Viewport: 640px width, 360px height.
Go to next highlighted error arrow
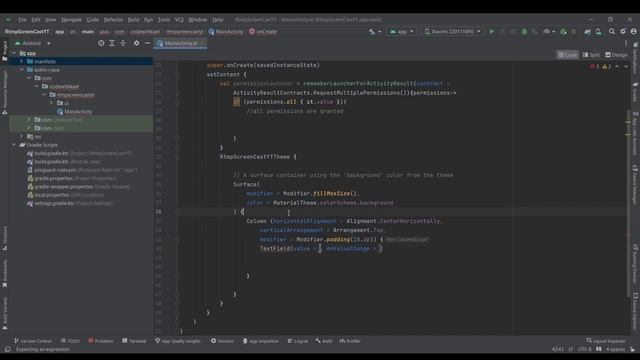[626, 67]
